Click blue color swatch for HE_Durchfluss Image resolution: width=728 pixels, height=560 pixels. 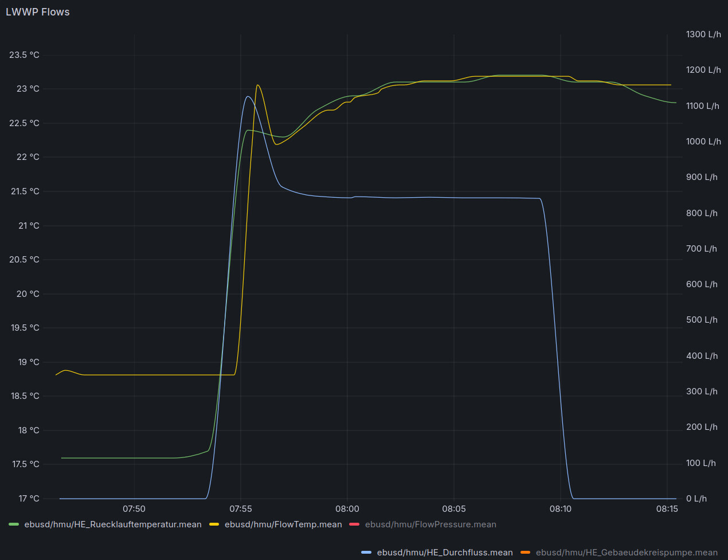(x=367, y=553)
